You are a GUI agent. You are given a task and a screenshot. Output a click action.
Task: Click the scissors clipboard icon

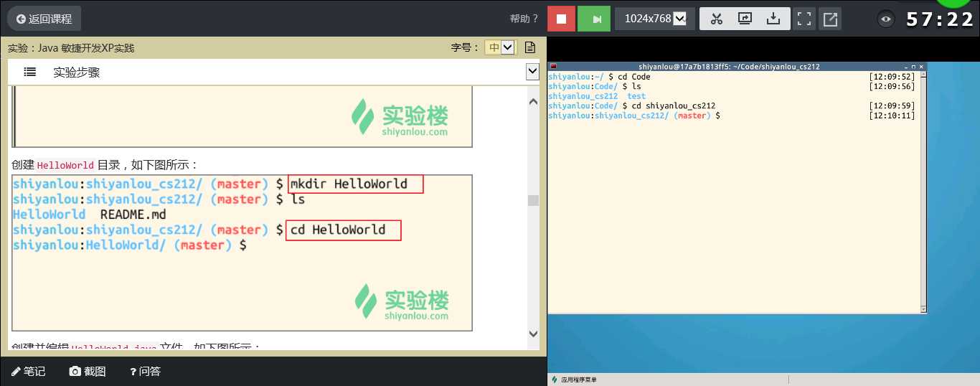point(716,19)
